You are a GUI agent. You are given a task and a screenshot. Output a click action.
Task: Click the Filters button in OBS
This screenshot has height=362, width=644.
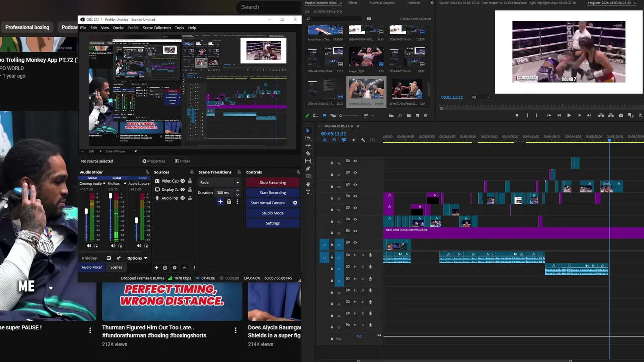click(x=182, y=161)
